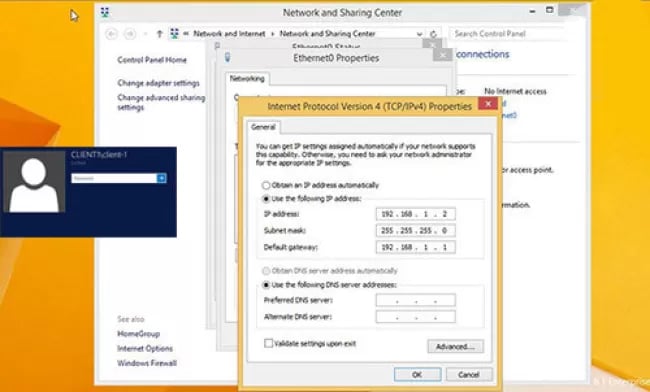Click the network icon in address bar
Viewport: 650px width, 392px height.
(x=175, y=34)
